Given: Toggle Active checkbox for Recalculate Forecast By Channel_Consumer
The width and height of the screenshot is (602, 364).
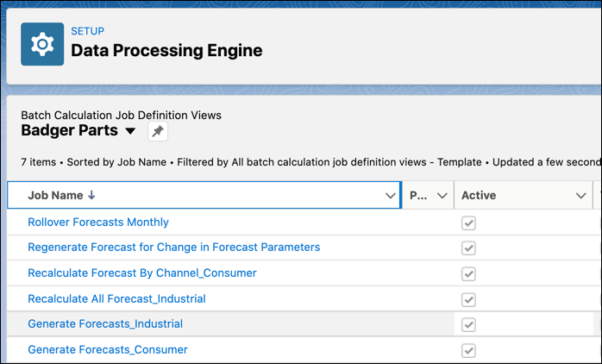Looking at the screenshot, I should [x=468, y=273].
